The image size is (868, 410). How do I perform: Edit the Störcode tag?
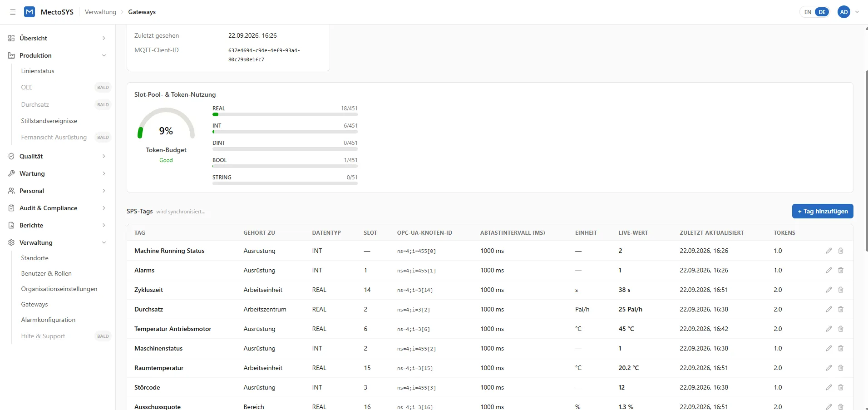tap(829, 387)
